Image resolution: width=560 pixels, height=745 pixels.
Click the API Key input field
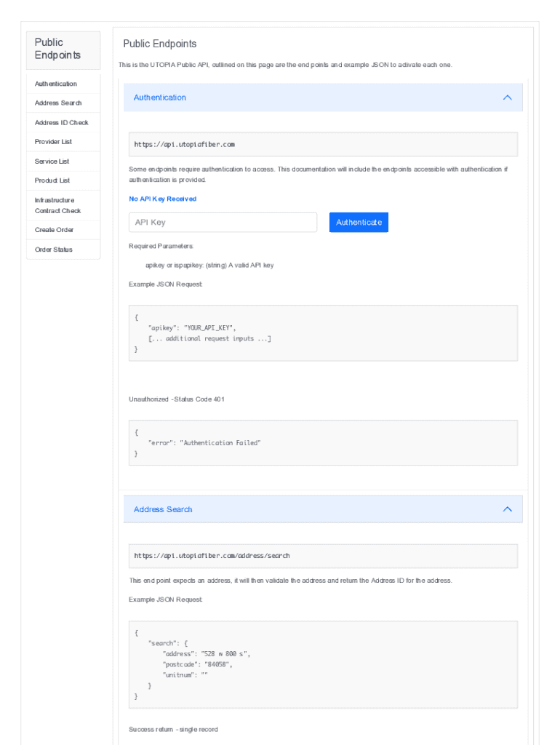[223, 223]
